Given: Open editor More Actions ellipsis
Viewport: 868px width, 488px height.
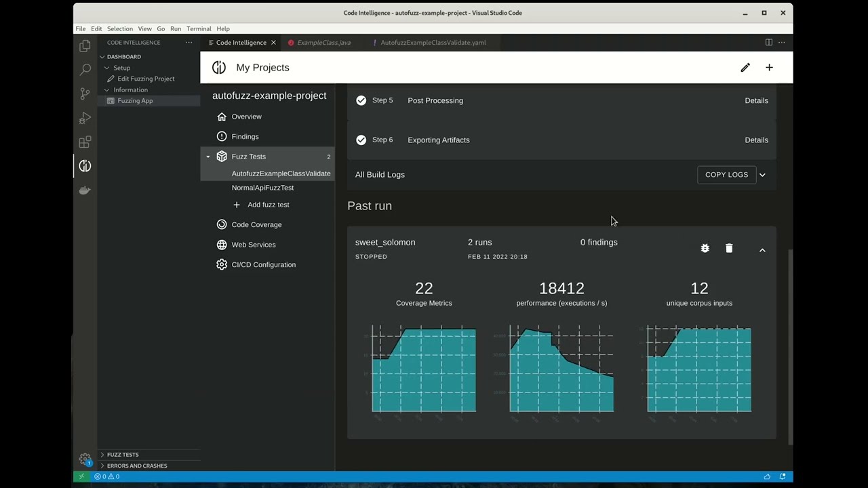Looking at the screenshot, I should click(x=782, y=42).
